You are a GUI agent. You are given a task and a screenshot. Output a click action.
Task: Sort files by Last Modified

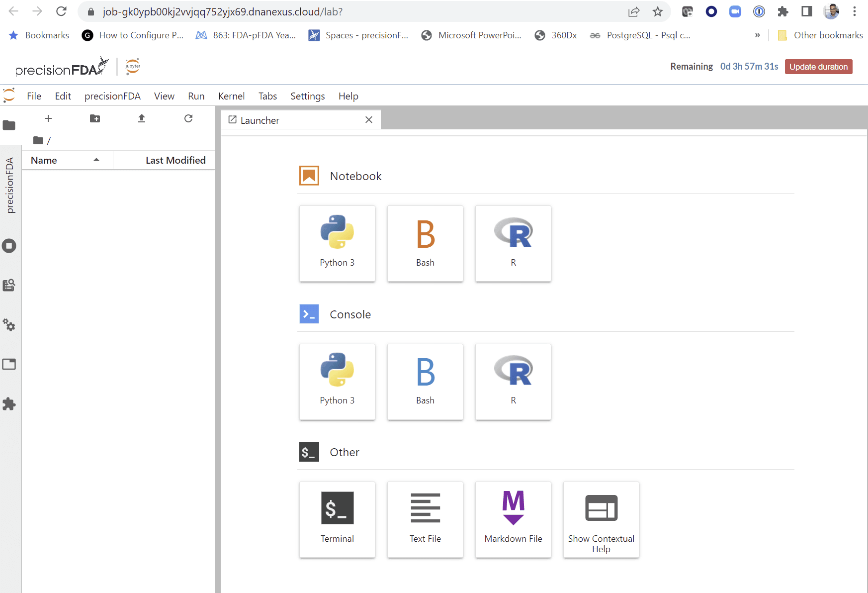[175, 160]
